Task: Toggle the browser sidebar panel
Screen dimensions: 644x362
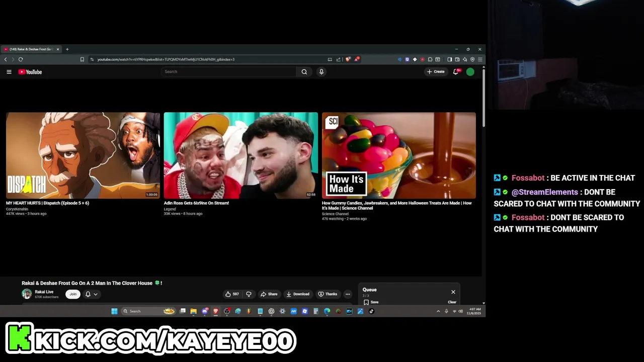Action: click(449, 59)
